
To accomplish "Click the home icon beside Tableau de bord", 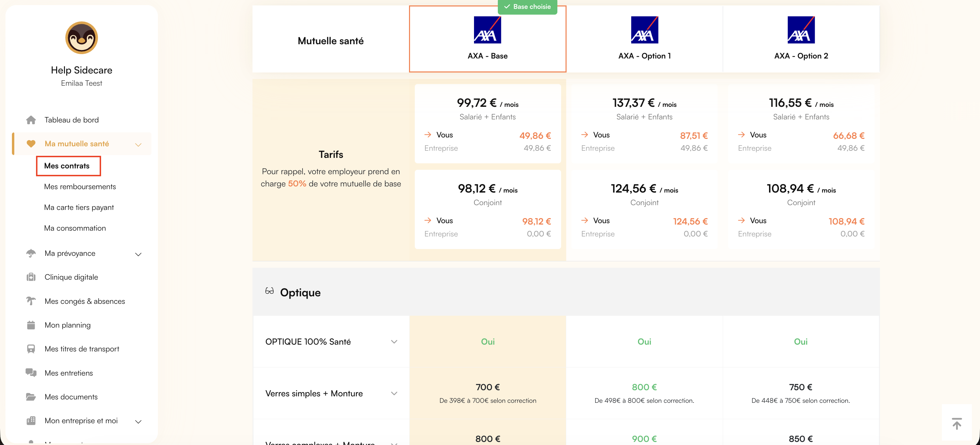I will (31, 120).
